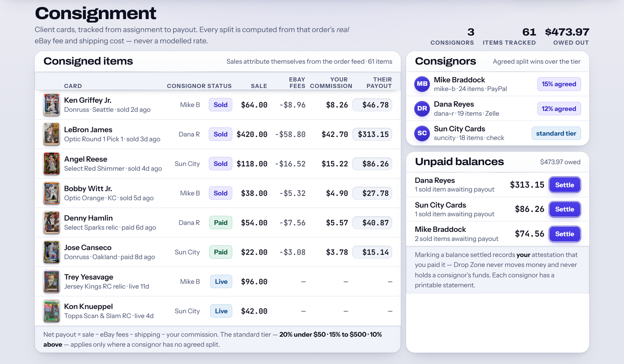Click the $313.15 payout in the LeBron James row
Image resolution: width=624 pixels, height=364 pixels.
coord(372,134)
